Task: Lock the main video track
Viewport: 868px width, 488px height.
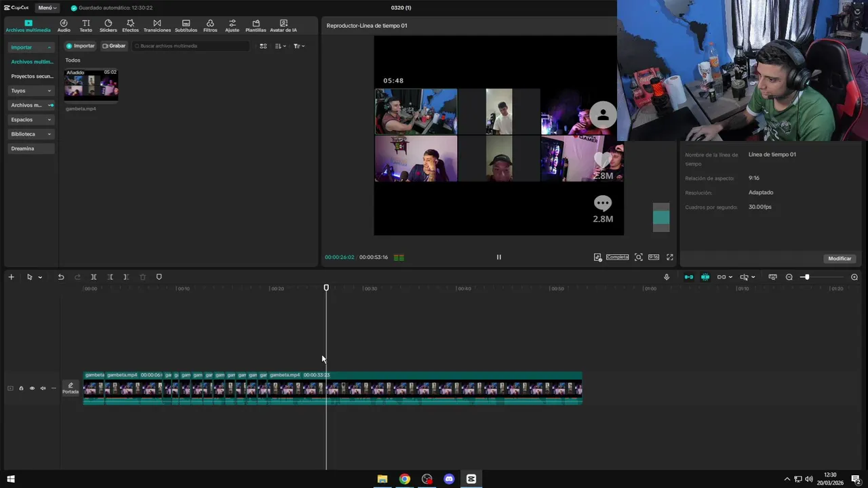Action: [x=21, y=388]
